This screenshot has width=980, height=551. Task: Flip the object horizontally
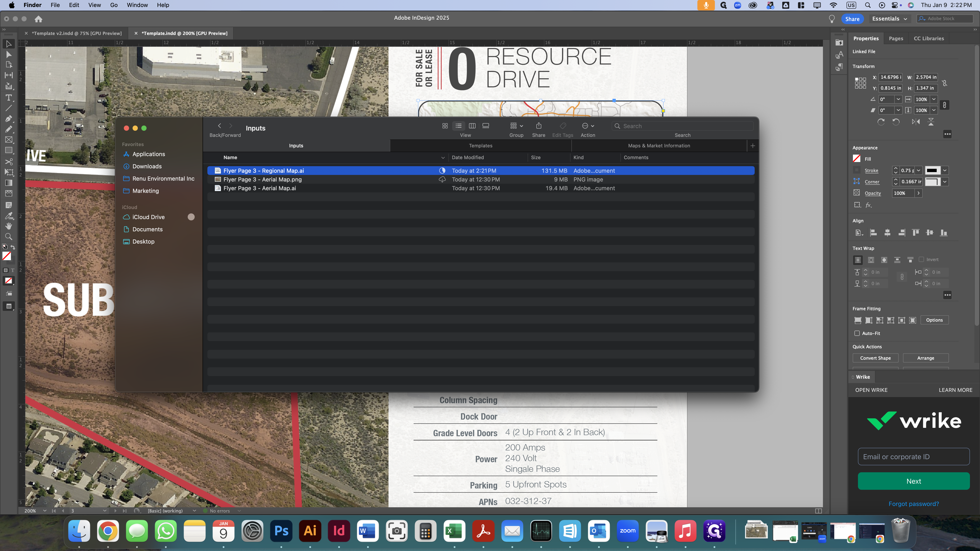click(916, 122)
